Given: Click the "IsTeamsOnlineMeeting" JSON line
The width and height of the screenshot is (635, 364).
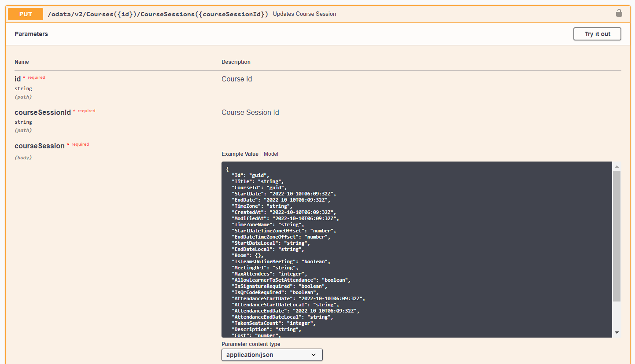Looking at the screenshot, I should [x=281, y=261].
